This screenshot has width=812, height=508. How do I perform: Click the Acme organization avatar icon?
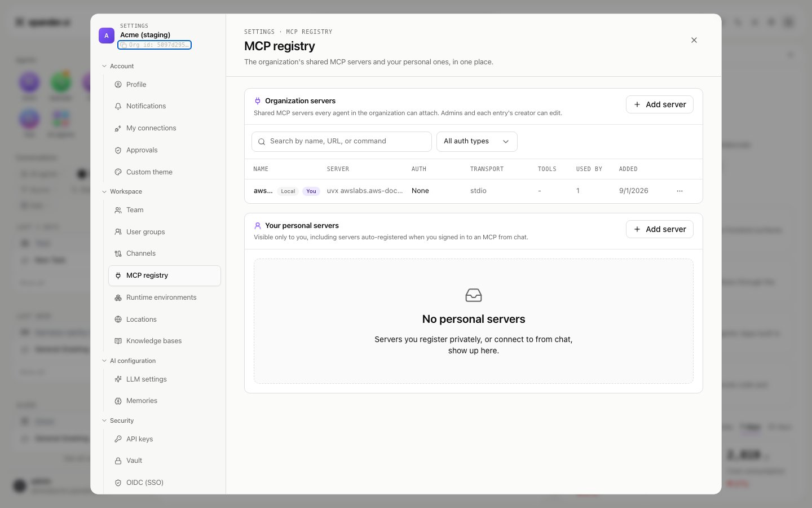pos(107,36)
